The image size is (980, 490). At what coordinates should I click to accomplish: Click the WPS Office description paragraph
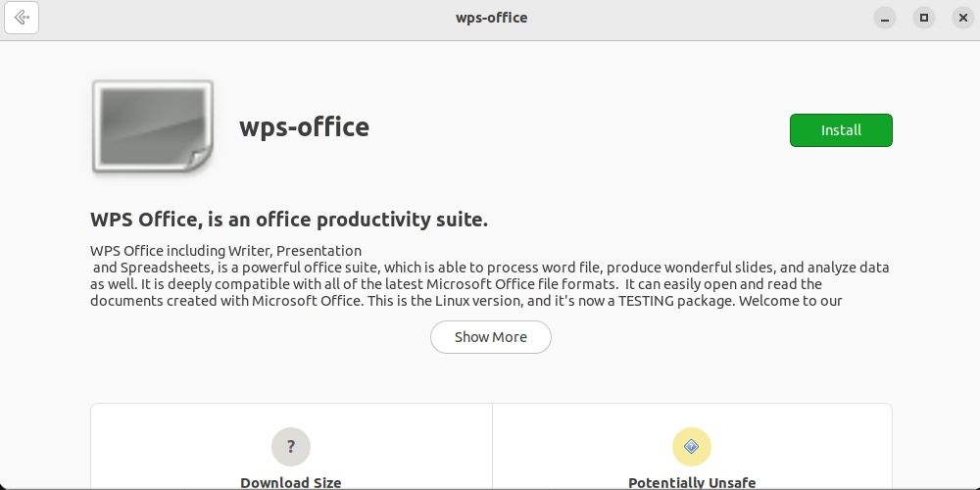tap(490, 275)
